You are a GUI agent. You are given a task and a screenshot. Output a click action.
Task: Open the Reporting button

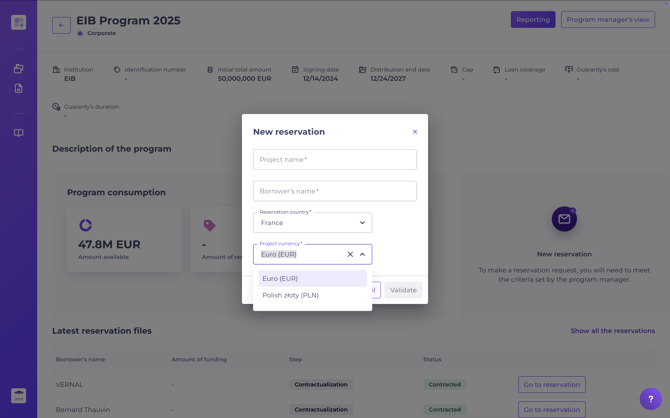533,20
